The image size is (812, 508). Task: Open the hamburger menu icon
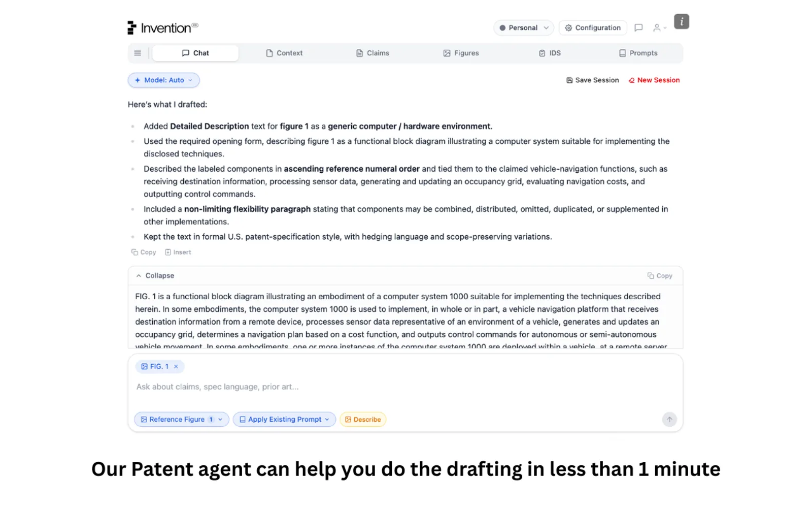(x=138, y=53)
